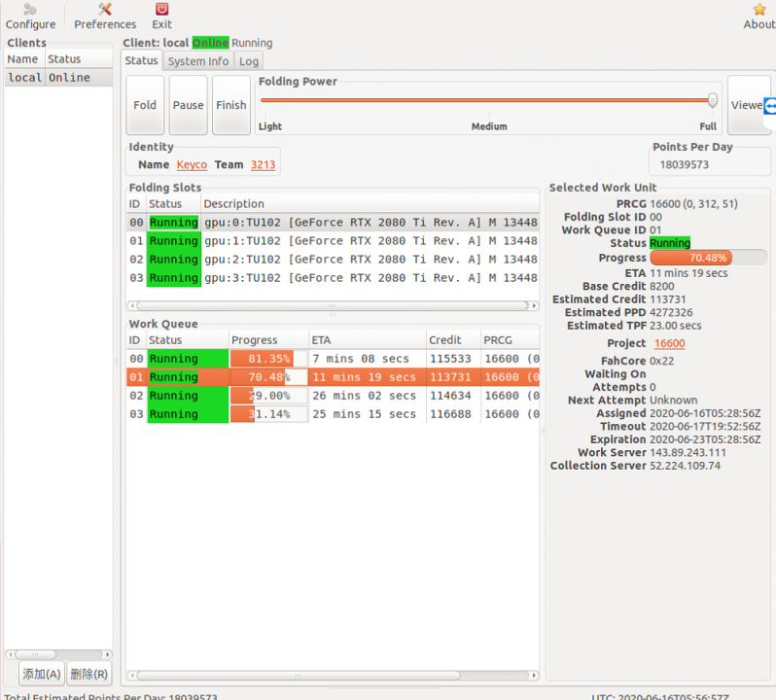
Task: Select folding slot 00 gpu:0 row
Action: 334,223
